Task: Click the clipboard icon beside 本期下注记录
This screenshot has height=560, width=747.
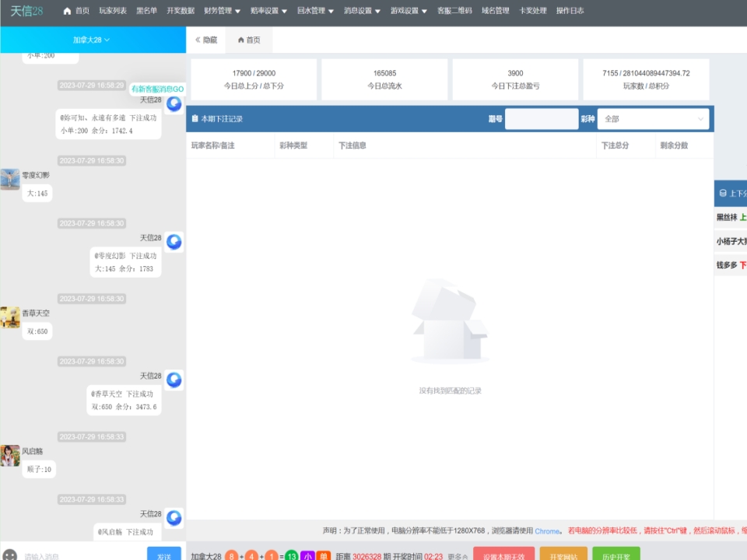Action: (x=195, y=118)
